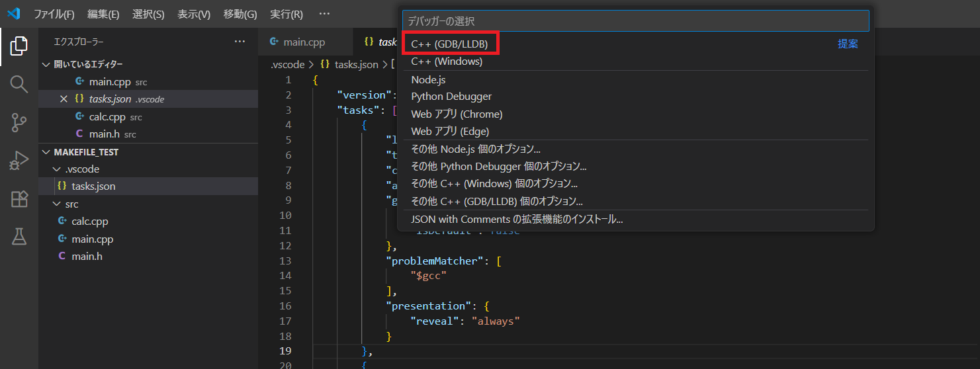
Task: Open the Testing flask icon view
Action: [19, 236]
